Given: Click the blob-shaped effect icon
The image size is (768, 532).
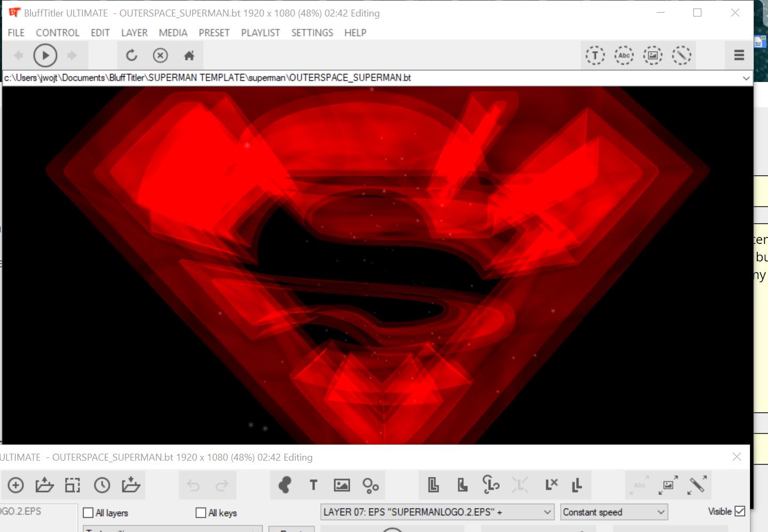Looking at the screenshot, I should 285,485.
